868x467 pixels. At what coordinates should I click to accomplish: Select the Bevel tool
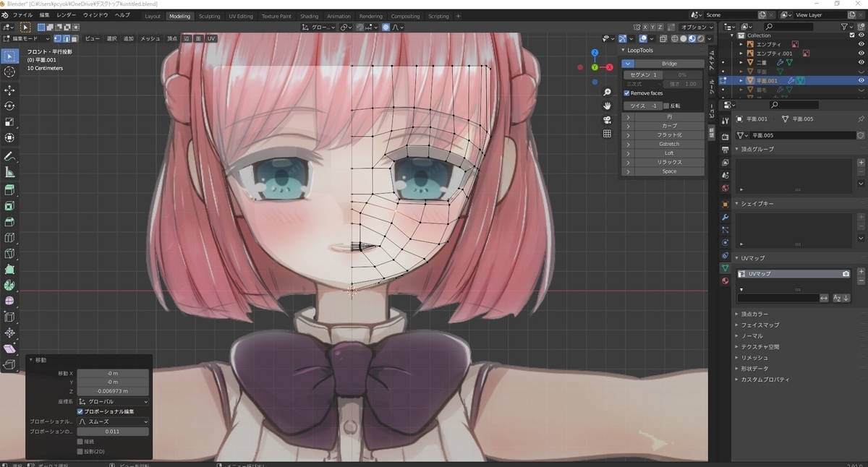[9, 222]
